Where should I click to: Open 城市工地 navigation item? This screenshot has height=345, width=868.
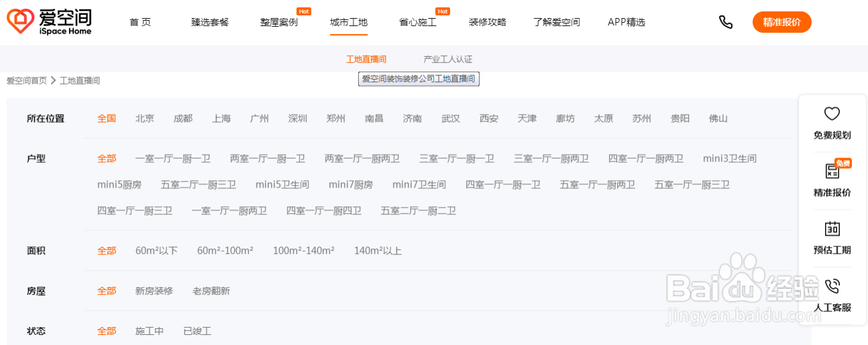click(x=349, y=22)
